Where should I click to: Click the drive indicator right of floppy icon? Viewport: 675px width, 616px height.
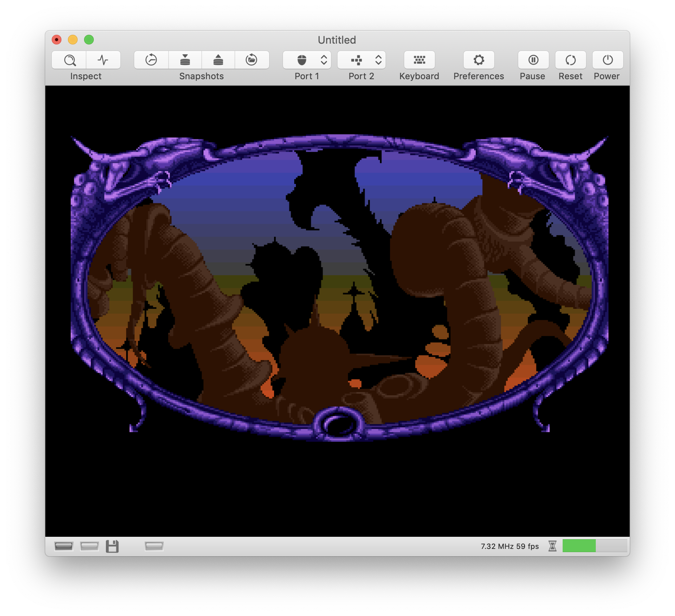click(x=154, y=546)
